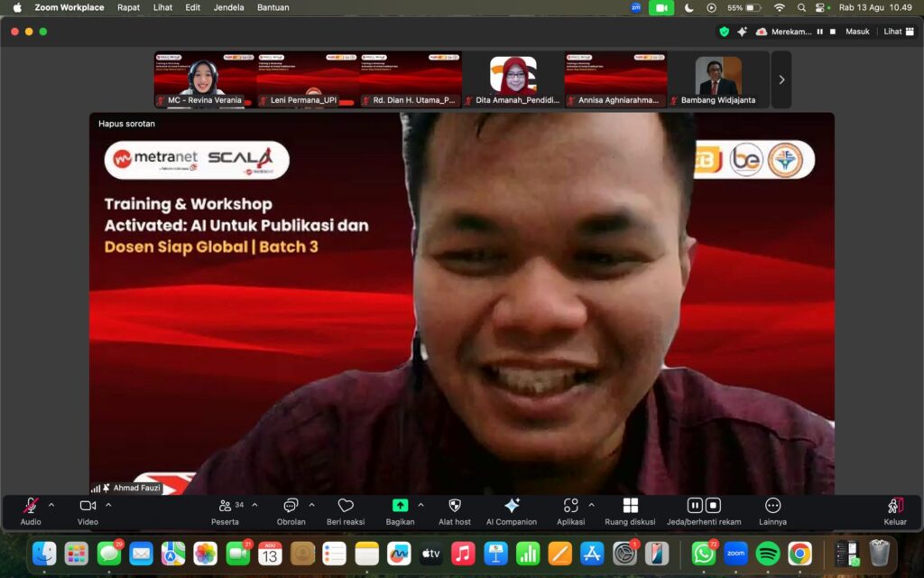This screenshot has width=924, height=578.
Task: Open Finder from the dock
Action: 44,554
